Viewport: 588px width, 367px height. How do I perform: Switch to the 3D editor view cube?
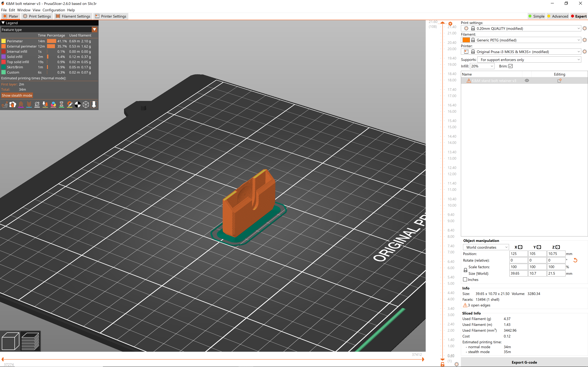click(x=10, y=341)
